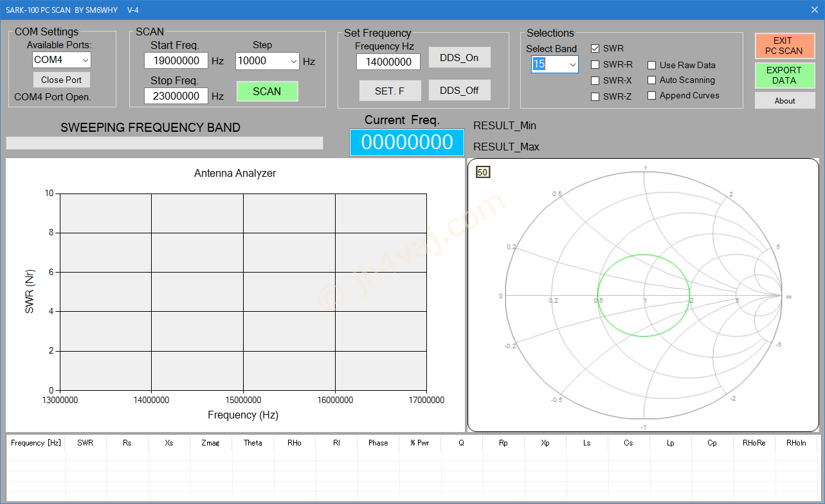Click the Theta column header
This screenshot has width=825, height=504.
click(x=253, y=442)
